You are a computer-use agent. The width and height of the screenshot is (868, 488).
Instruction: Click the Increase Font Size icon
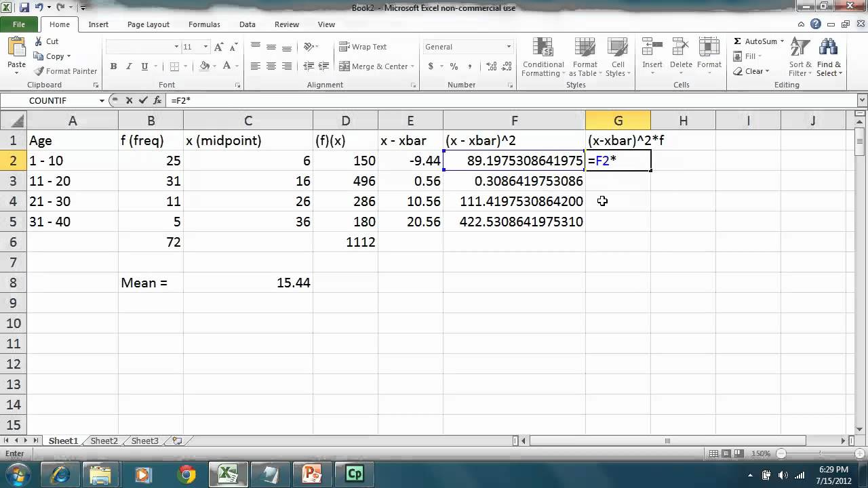pyautogui.click(x=219, y=47)
